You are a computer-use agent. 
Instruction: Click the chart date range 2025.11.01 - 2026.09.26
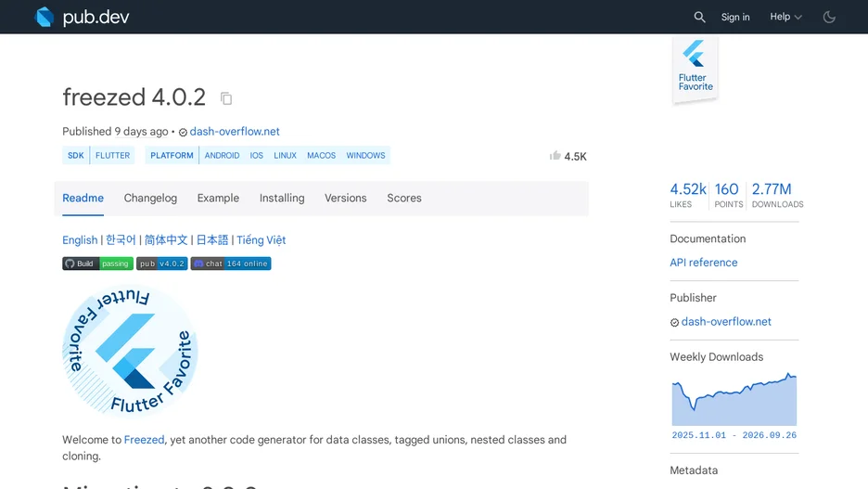734,435
